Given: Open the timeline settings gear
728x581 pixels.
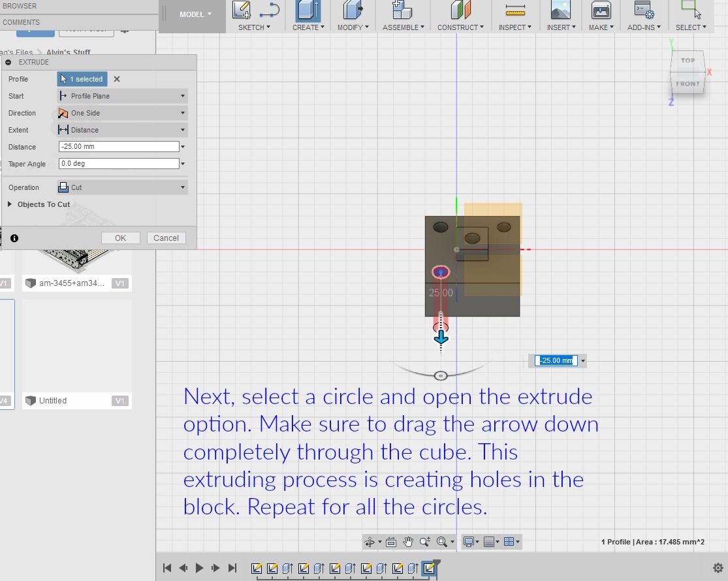Looking at the screenshot, I should coord(718,568).
